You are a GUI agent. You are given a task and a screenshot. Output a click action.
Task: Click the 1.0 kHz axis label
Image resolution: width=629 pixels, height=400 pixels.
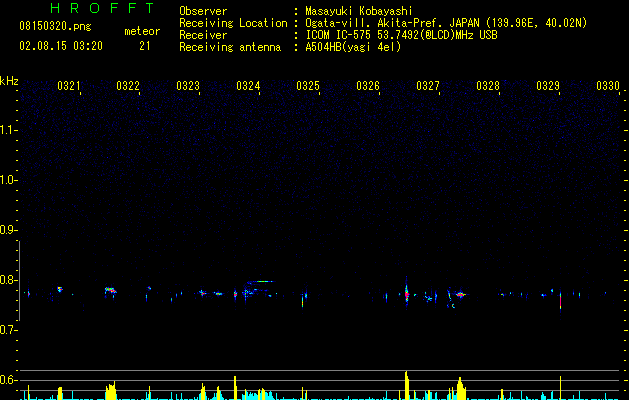click(7, 180)
